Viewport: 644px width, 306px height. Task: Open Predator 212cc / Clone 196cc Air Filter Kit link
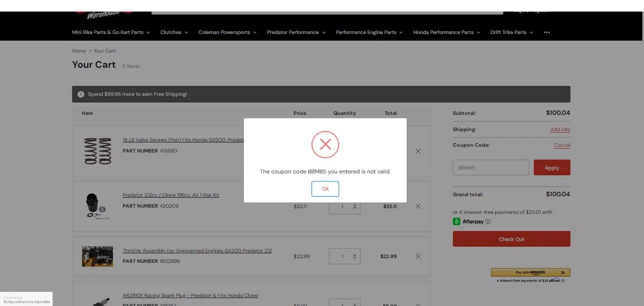click(x=171, y=195)
